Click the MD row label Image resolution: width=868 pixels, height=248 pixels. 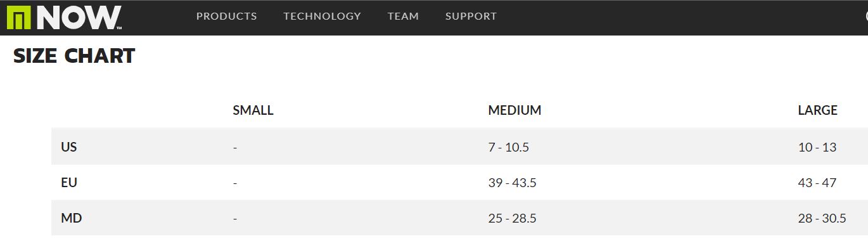[72, 218]
